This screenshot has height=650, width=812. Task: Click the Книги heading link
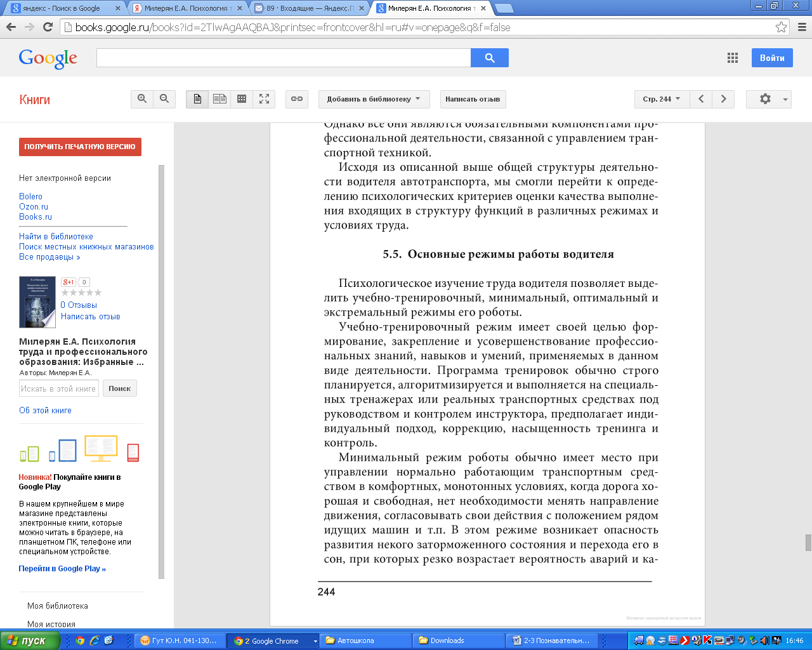pyautogui.click(x=34, y=100)
